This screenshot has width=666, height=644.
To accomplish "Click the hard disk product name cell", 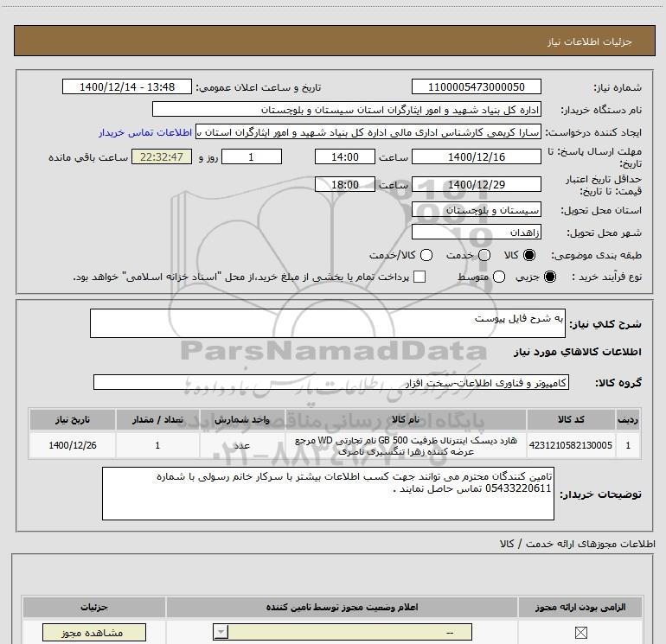I will [406, 445].
